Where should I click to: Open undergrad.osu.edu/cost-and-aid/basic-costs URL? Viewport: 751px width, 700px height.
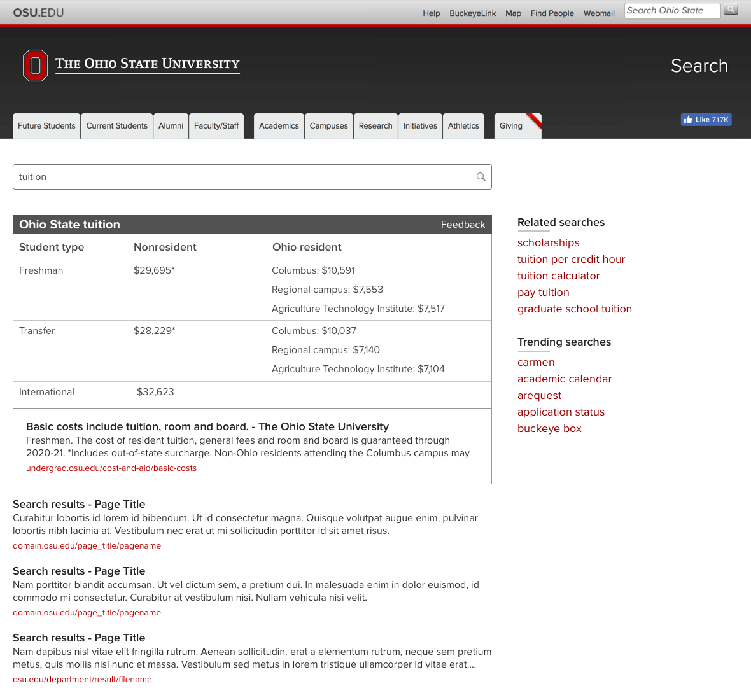111,468
